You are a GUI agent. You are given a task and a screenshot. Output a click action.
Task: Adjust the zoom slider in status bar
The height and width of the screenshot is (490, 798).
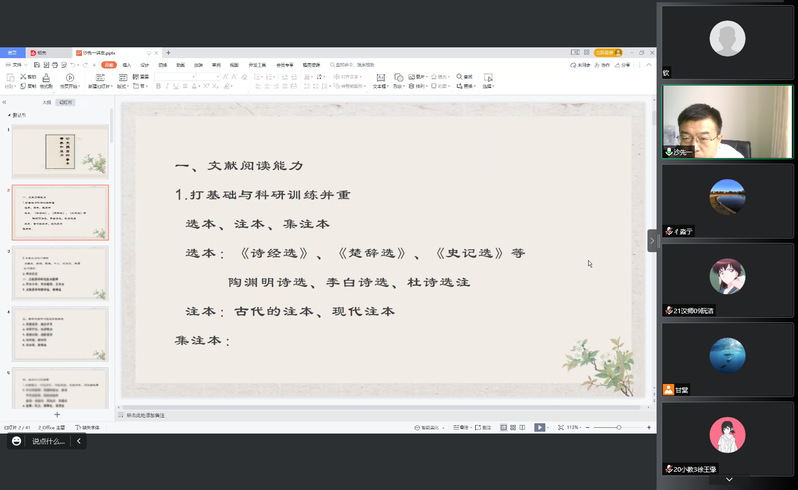(x=618, y=427)
